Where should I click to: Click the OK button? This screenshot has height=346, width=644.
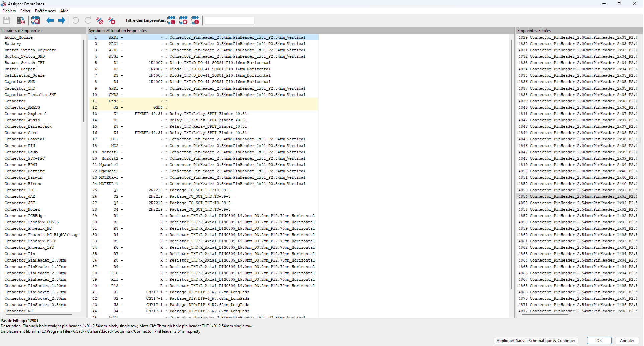pos(599,341)
